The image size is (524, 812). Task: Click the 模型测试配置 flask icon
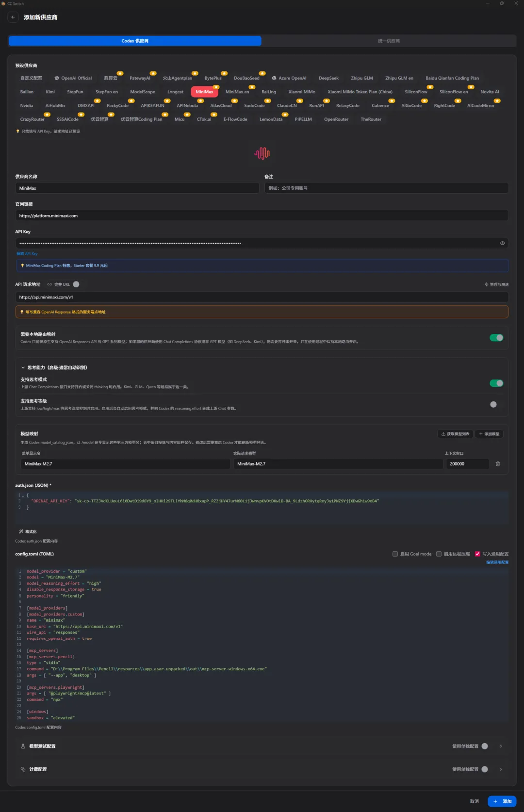[x=23, y=746]
